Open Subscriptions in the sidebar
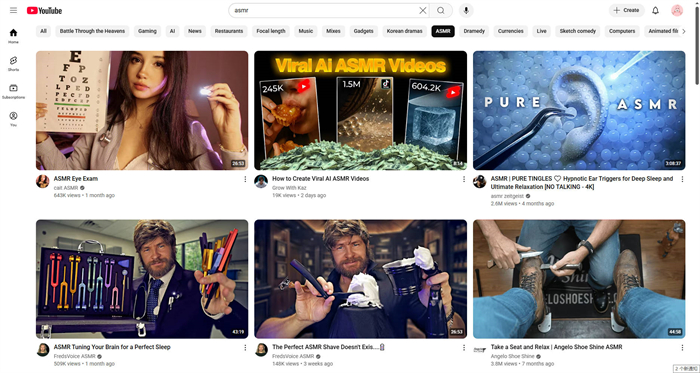The width and height of the screenshot is (700, 373). tap(13, 91)
